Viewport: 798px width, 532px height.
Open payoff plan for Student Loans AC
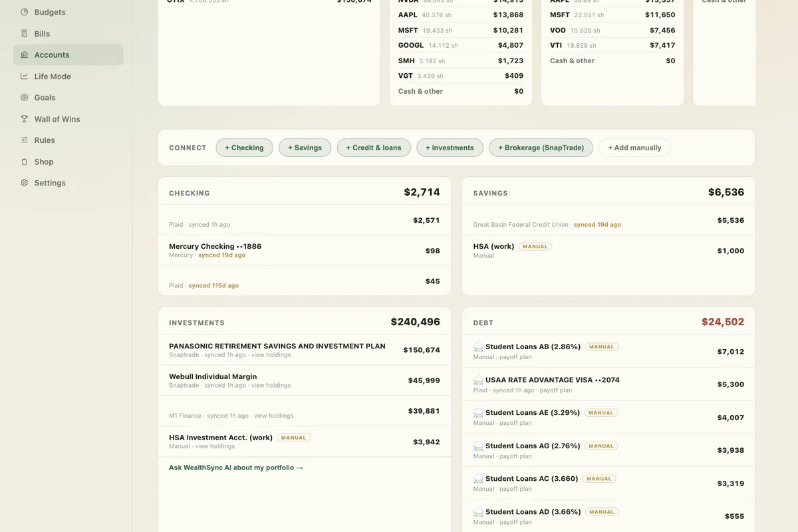[x=515, y=489]
